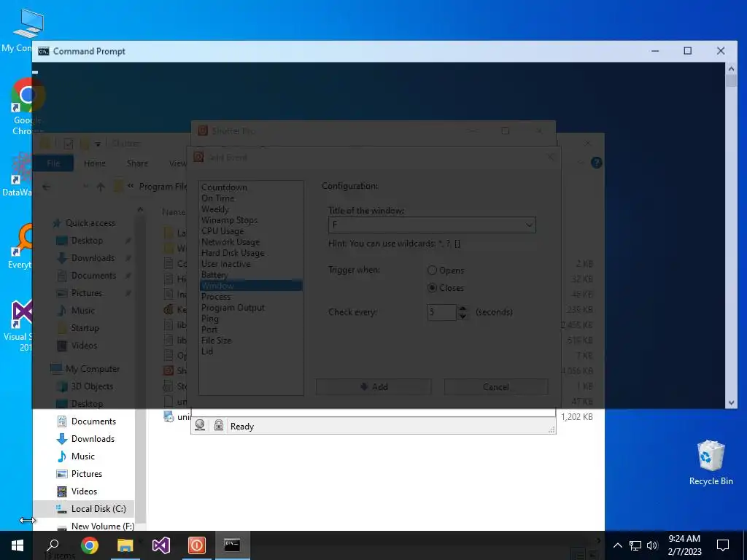Screen dimensions: 747x560
Task: Select Process event type
Action: [x=216, y=297]
